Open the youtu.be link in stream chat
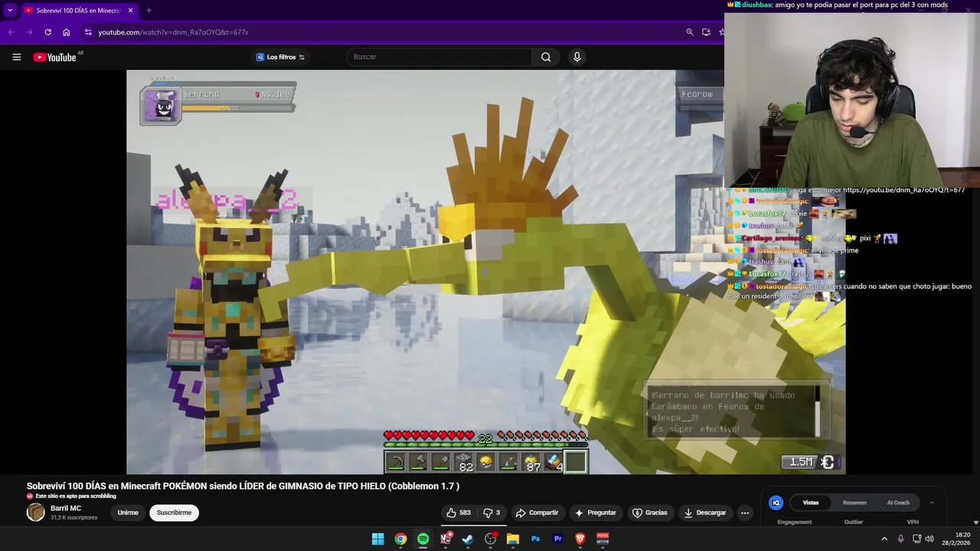980x551 pixels. [903, 190]
